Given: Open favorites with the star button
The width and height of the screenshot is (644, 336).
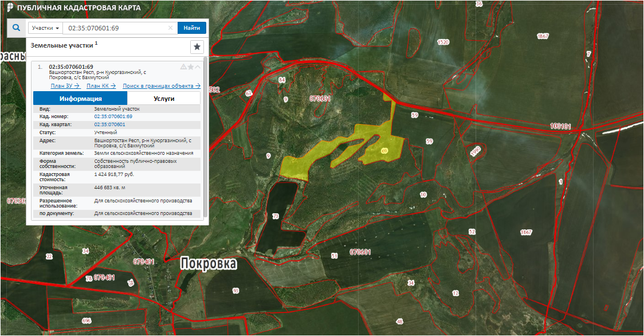Looking at the screenshot, I should pos(197,46).
